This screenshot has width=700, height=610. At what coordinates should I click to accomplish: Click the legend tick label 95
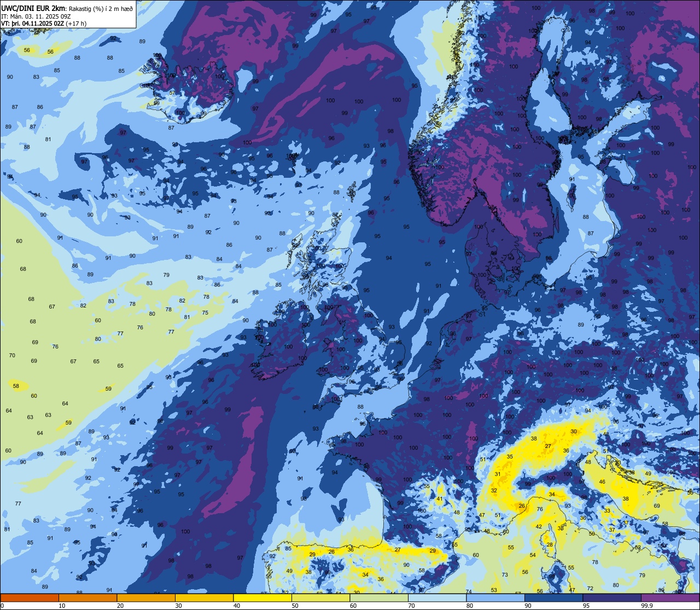coord(586,606)
